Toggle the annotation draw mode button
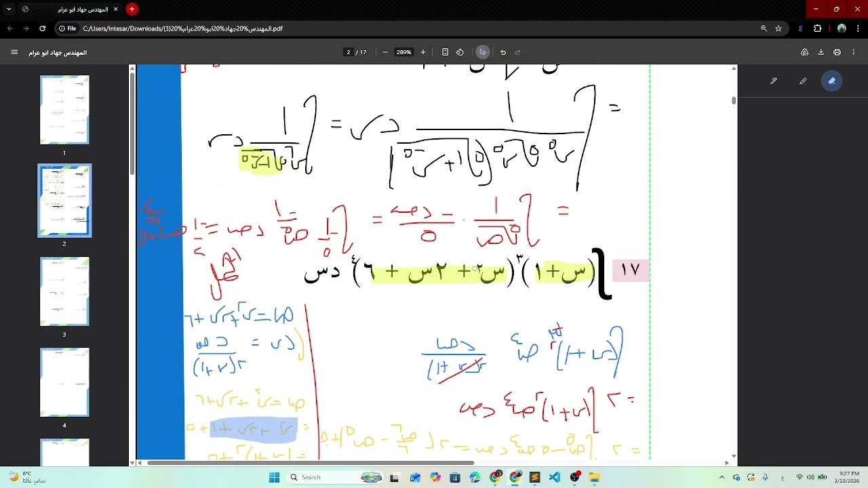868x488 pixels. tap(482, 52)
